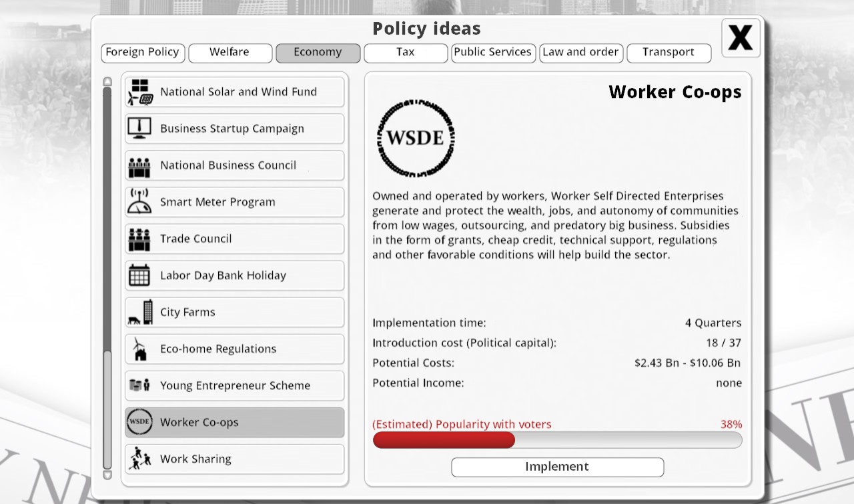Choose the Business Startup Campaign policy
Image resolution: width=854 pixels, height=504 pixels.
coord(235,129)
